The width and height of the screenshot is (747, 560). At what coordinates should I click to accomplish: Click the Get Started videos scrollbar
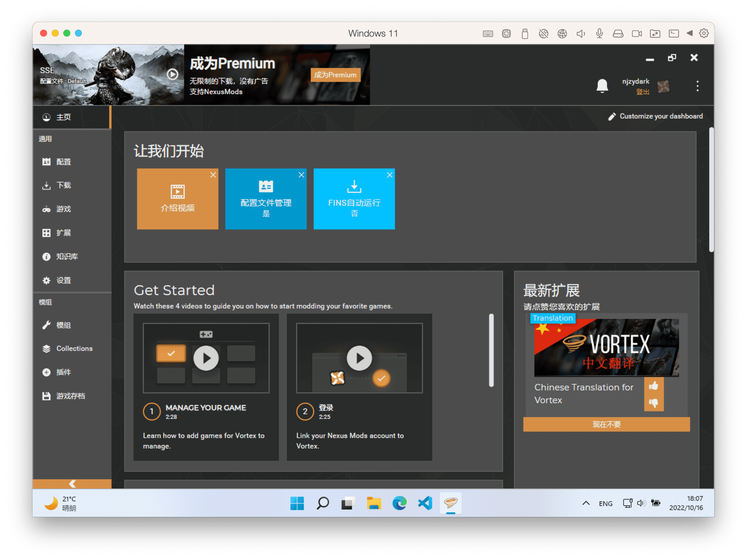click(491, 350)
